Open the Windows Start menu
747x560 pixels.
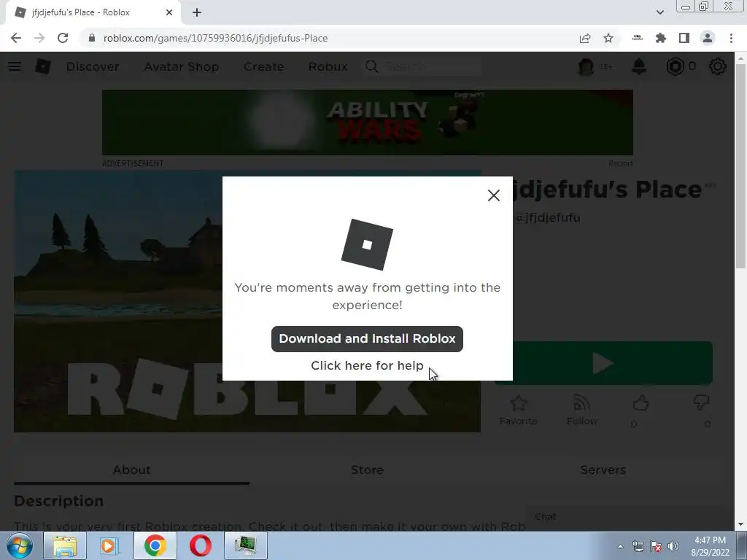tap(19, 545)
